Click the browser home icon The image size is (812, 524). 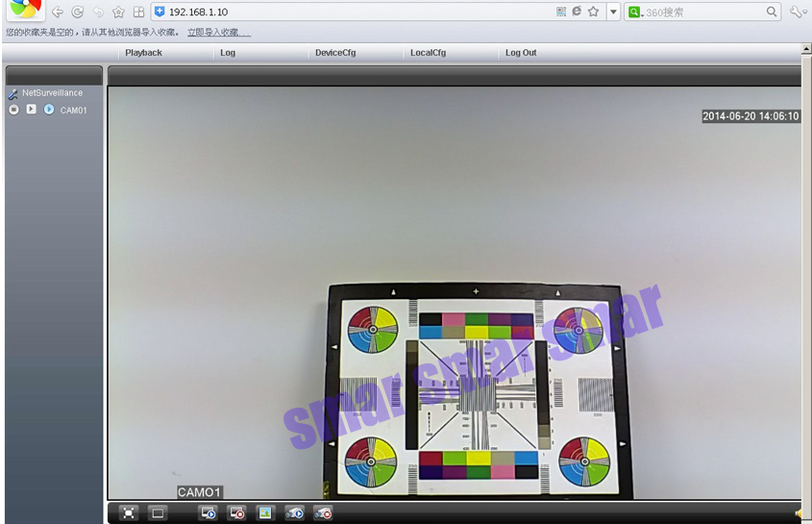pos(118,12)
